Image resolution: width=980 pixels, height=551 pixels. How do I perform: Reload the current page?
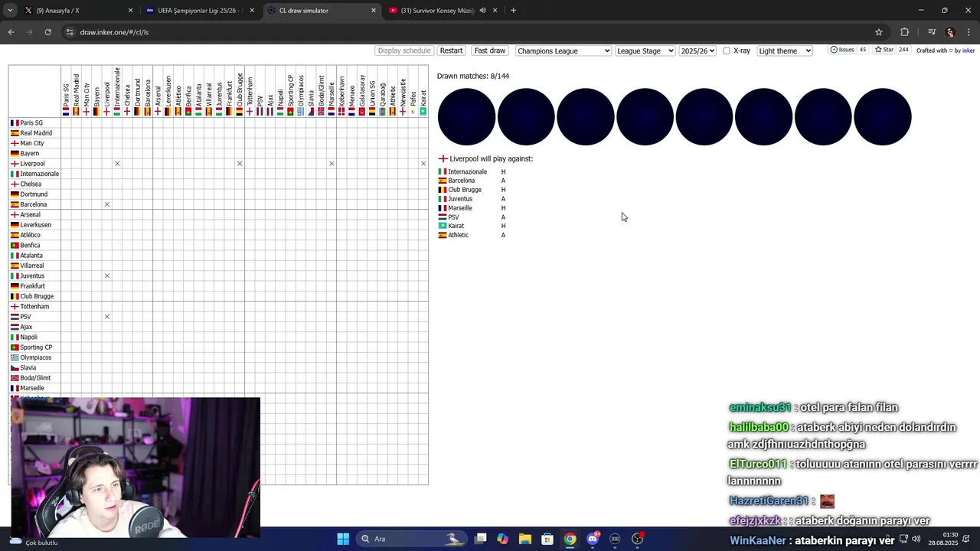tap(47, 32)
